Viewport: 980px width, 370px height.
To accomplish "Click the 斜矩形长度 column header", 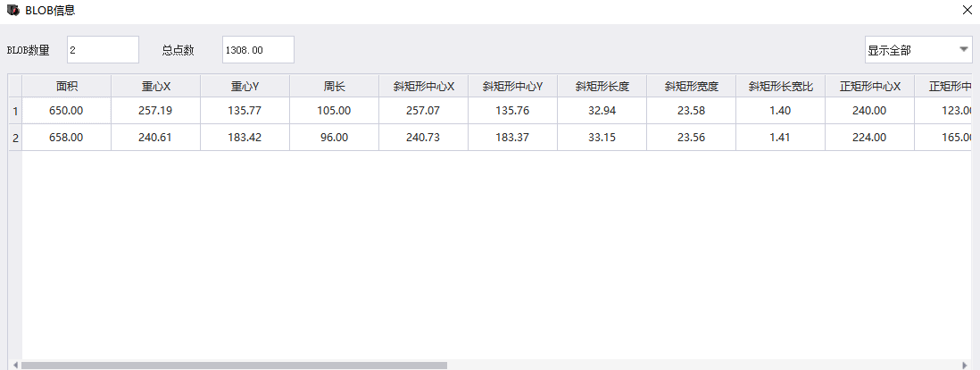I will pyautogui.click(x=602, y=87).
